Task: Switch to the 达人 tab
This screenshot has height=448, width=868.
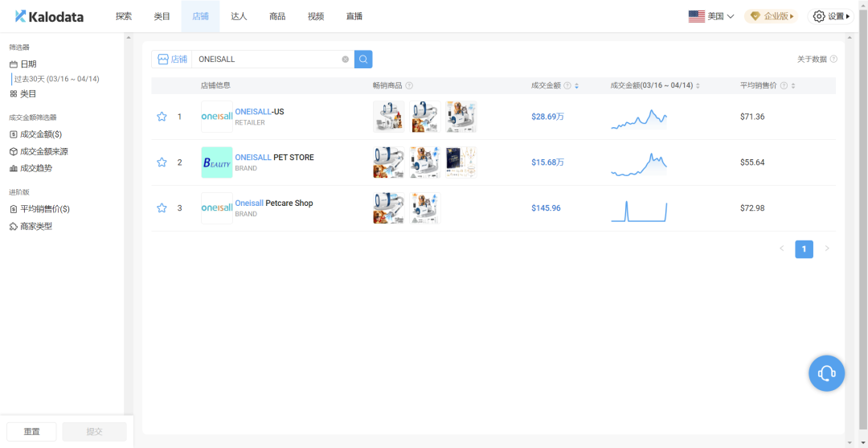Action: pyautogui.click(x=239, y=16)
